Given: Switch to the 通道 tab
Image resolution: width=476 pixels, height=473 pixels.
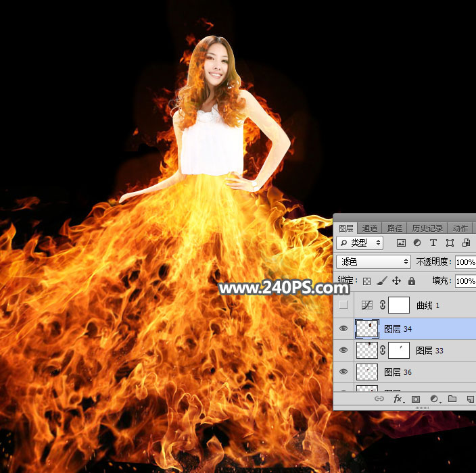Looking at the screenshot, I should pyautogui.click(x=369, y=228).
